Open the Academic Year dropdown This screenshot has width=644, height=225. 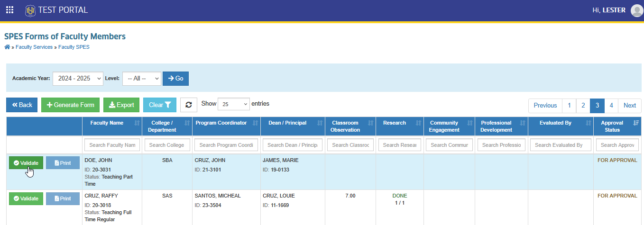(78, 79)
